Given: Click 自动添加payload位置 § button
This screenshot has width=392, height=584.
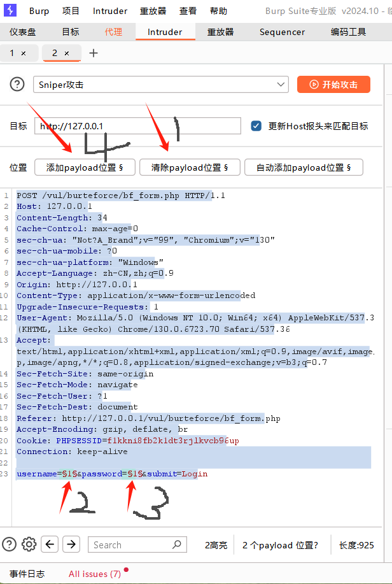Looking at the screenshot, I should pyautogui.click(x=304, y=167).
